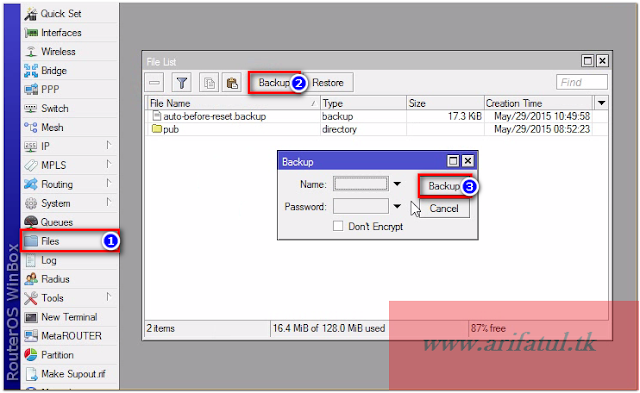Click the remove (minus) button in File List
The width and height of the screenshot is (640, 393).
coord(154,83)
